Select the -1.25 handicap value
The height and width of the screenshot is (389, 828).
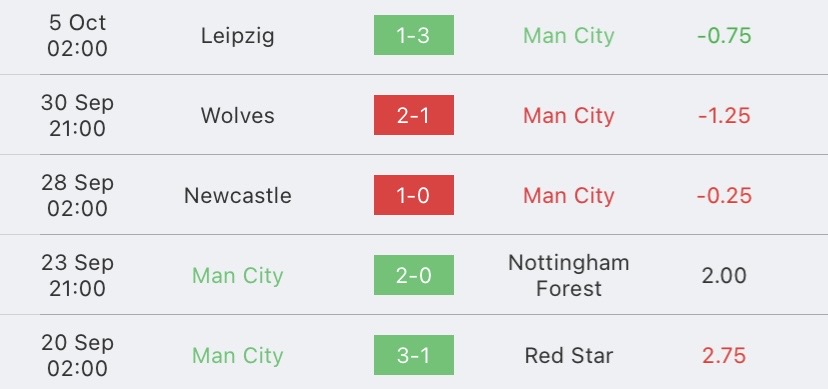tap(724, 116)
